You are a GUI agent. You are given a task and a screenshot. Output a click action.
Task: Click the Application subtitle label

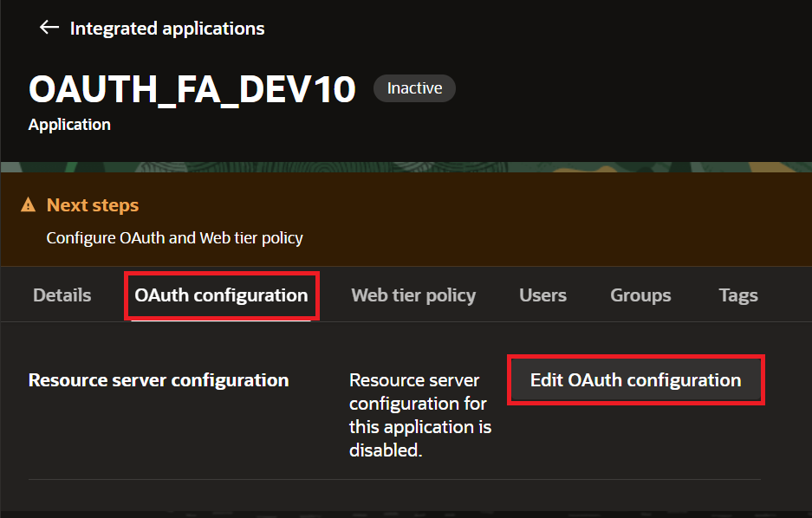[x=69, y=125]
